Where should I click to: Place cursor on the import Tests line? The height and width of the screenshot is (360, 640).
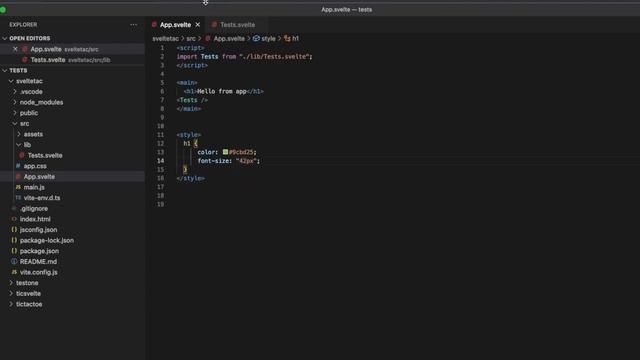[244, 56]
